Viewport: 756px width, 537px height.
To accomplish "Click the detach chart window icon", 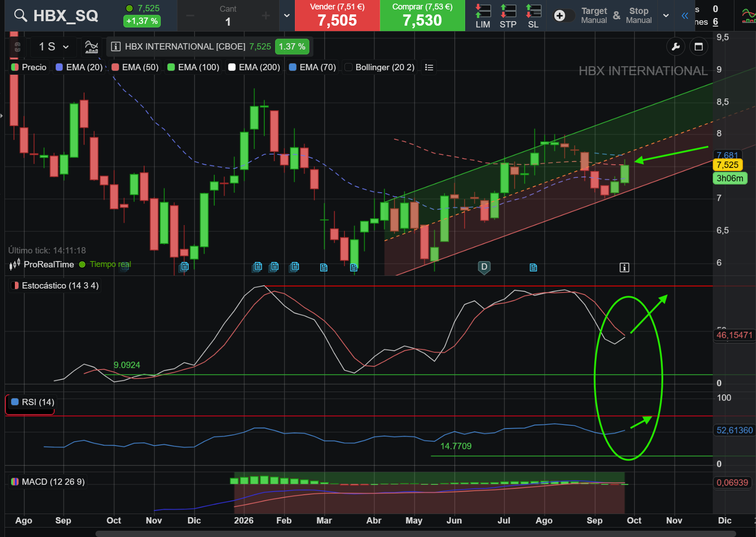I will point(699,46).
